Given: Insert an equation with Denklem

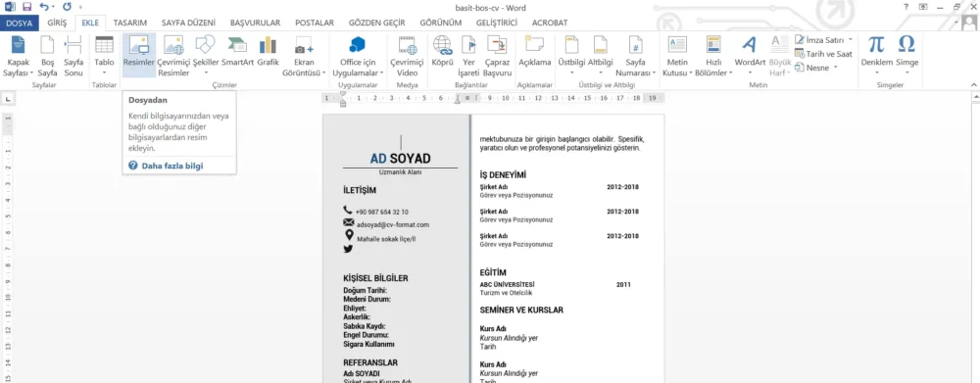Looking at the screenshot, I should pyautogui.click(x=877, y=56).
